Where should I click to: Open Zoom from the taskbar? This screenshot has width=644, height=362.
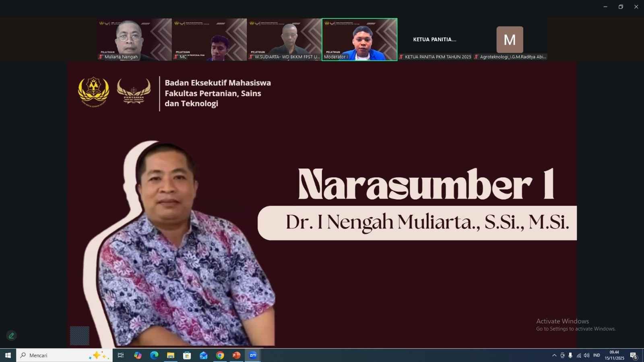[253, 355]
